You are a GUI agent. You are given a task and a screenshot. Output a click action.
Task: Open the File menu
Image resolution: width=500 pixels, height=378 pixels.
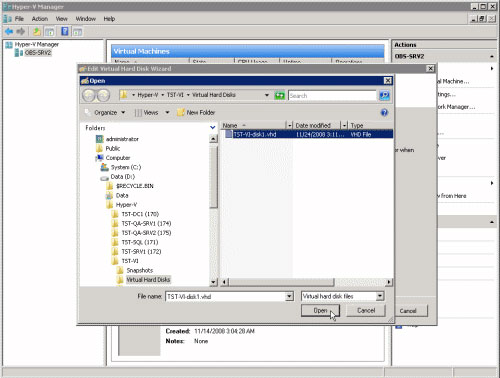[x=19, y=19]
